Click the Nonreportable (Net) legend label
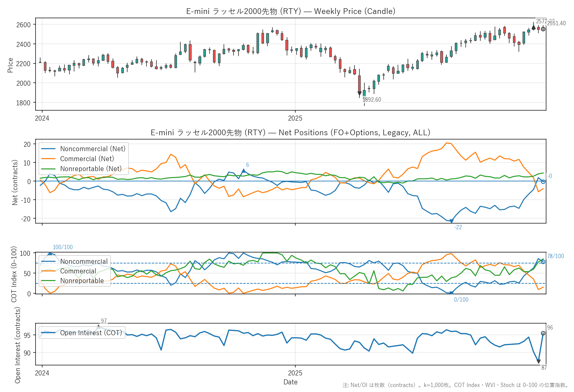 (91, 169)
